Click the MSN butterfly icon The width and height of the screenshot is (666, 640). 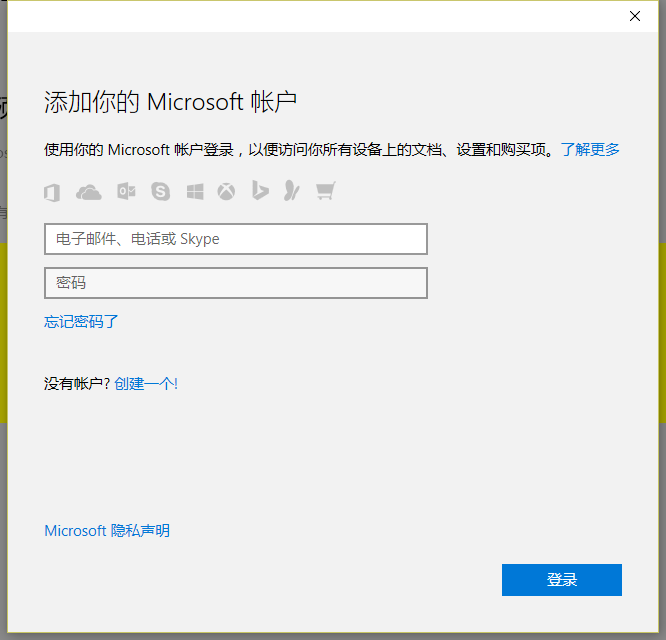click(292, 190)
